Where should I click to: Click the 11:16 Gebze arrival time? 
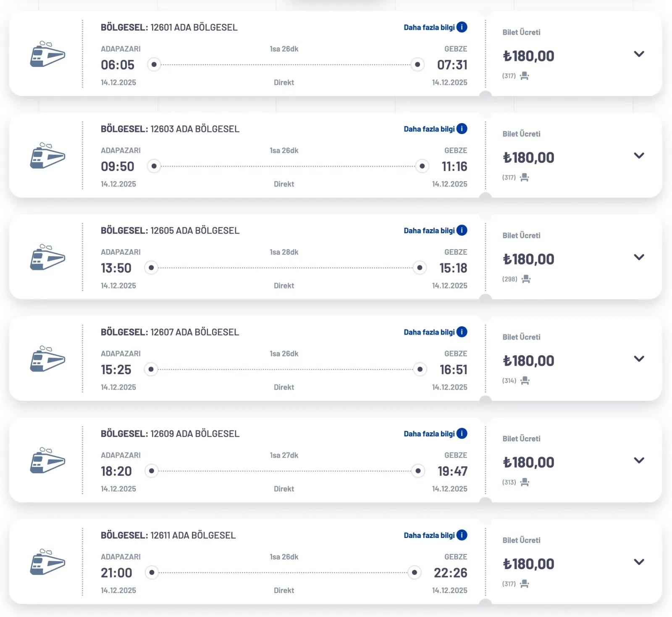pos(454,166)
